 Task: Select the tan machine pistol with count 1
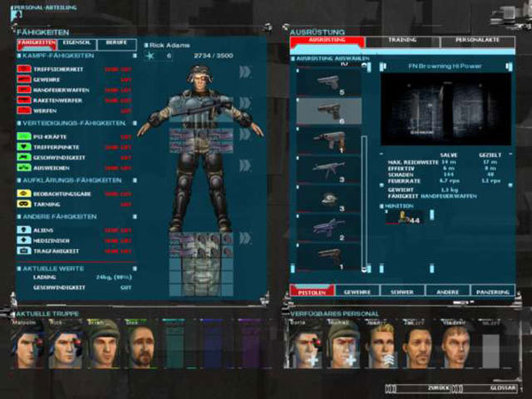tap(328, 140)
